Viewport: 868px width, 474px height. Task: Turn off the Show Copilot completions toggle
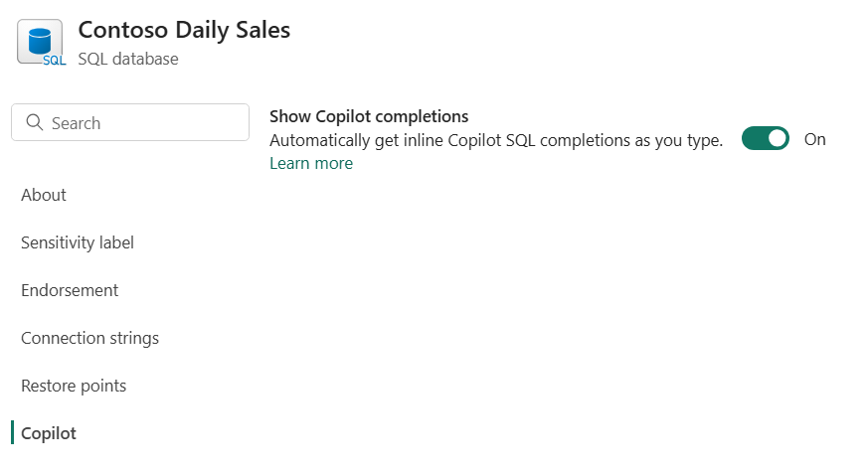(x=765, y=139)
